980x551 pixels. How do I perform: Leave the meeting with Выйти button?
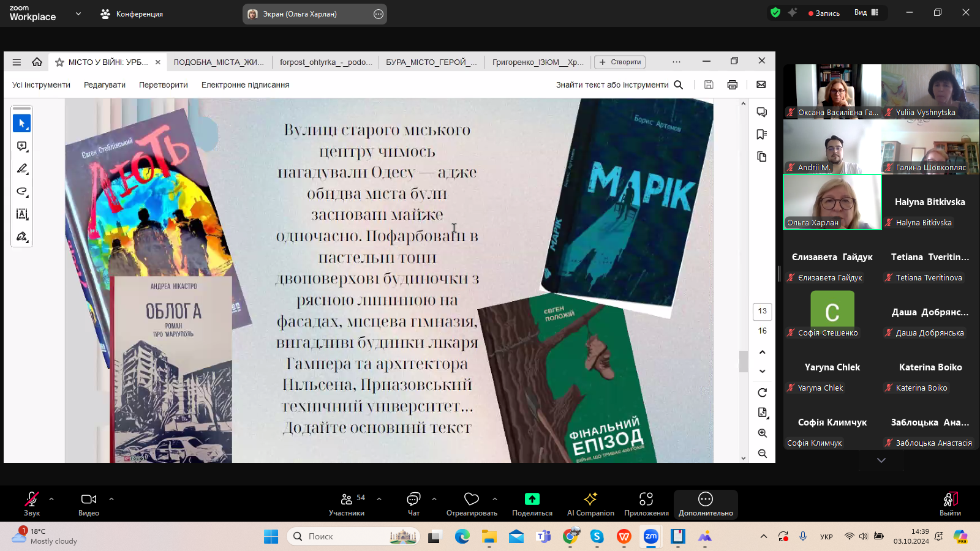click(x=949, y=503)
